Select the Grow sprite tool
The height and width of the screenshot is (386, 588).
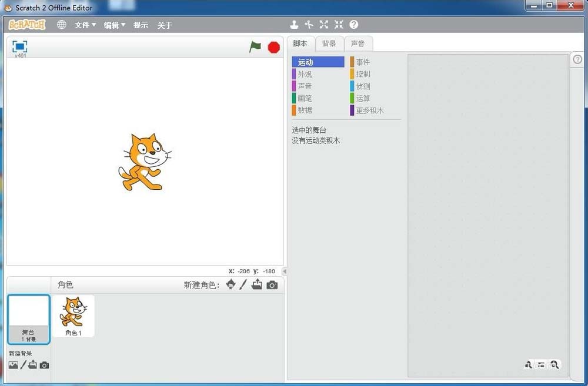(323, 25)
